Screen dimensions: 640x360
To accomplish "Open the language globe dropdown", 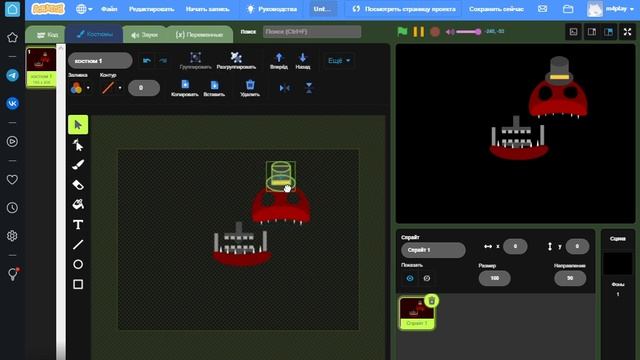I will (84, 9).
